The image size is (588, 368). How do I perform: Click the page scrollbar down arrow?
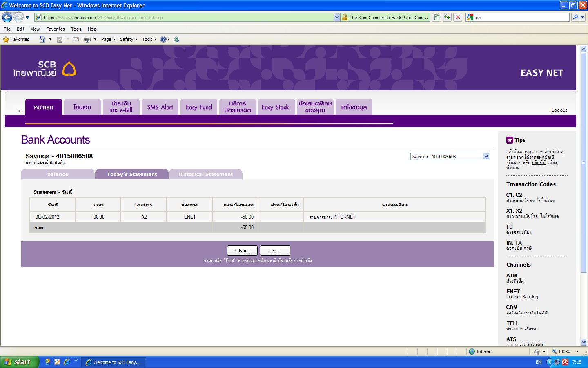[584, 342]
